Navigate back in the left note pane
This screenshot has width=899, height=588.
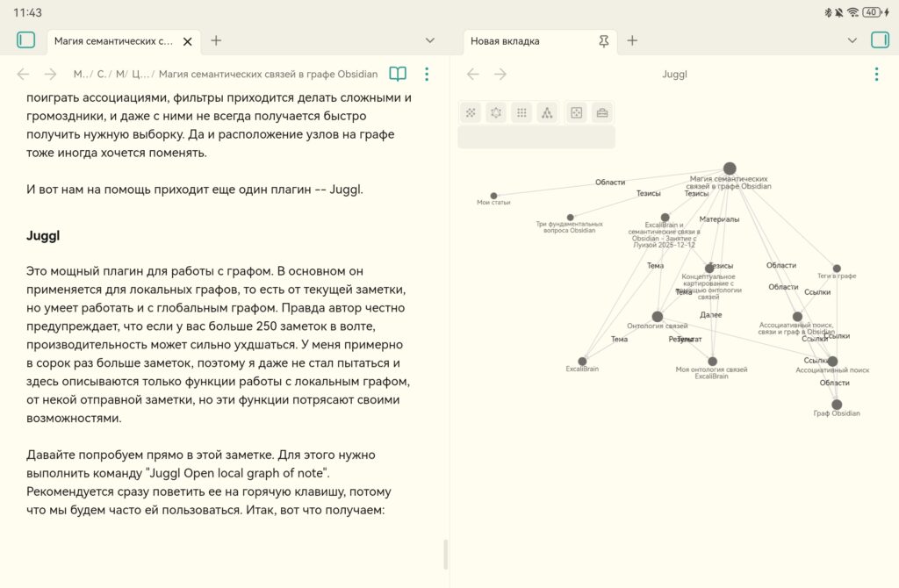24,75
